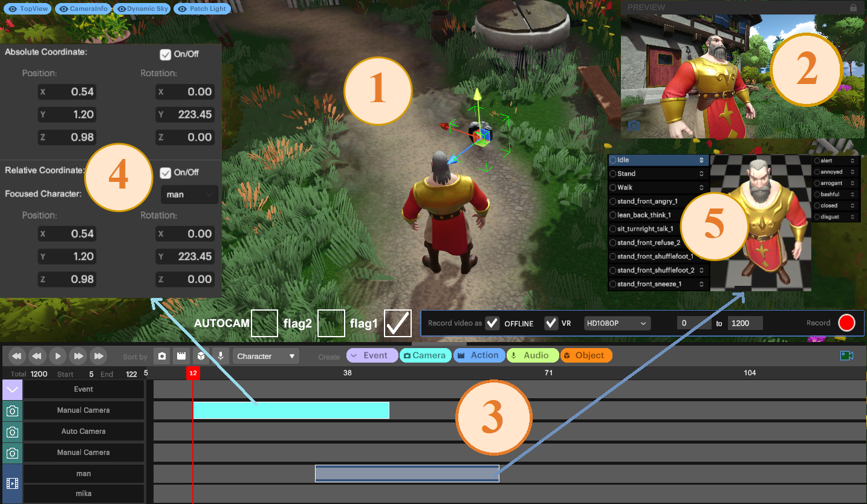Create a new Action track
The image size is (867, 504).
pyautogui.click(x=479, y=355)
